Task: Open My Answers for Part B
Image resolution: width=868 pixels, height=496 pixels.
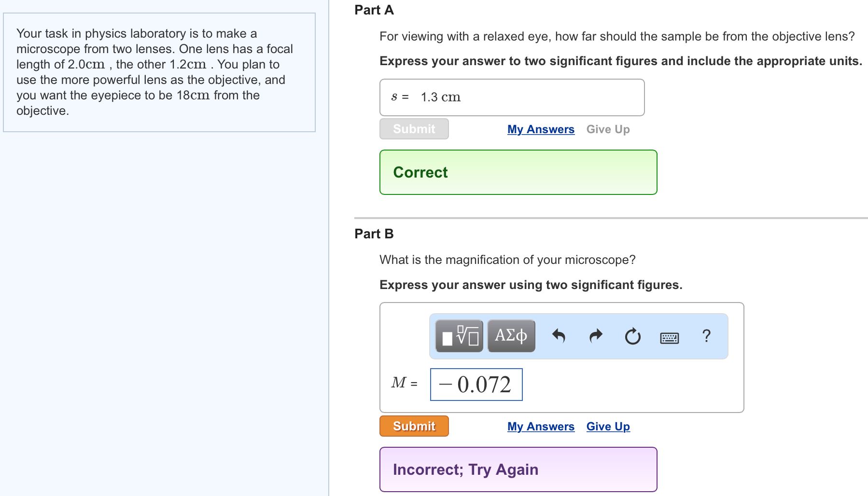Action: (x=540, y=426)
